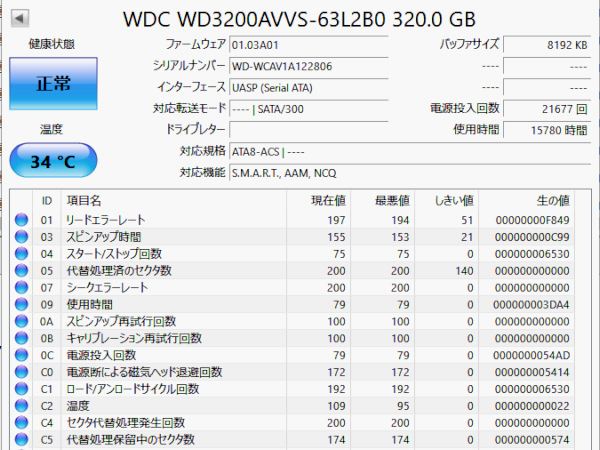
Task: Select the 電源断による磁気ヘッド退避回数 attribute name
Action: [x=144, y=372]
